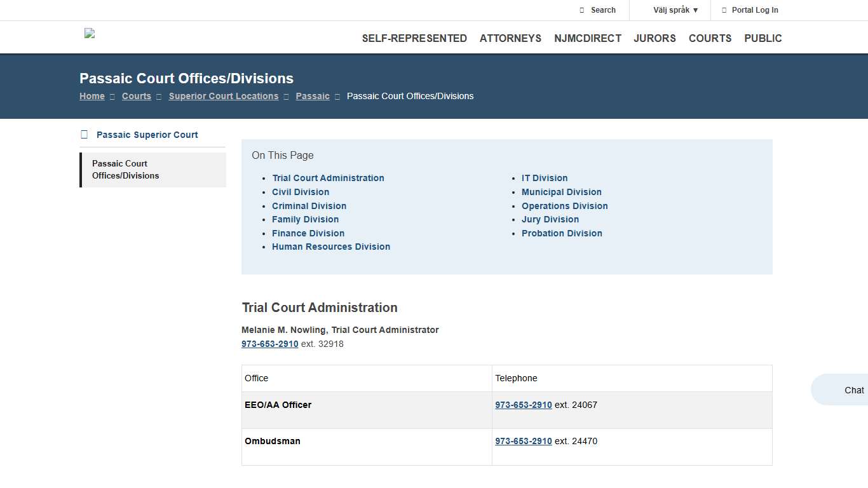
Task: Open the ATTORNEYS menu
Action: click(510, 38)
